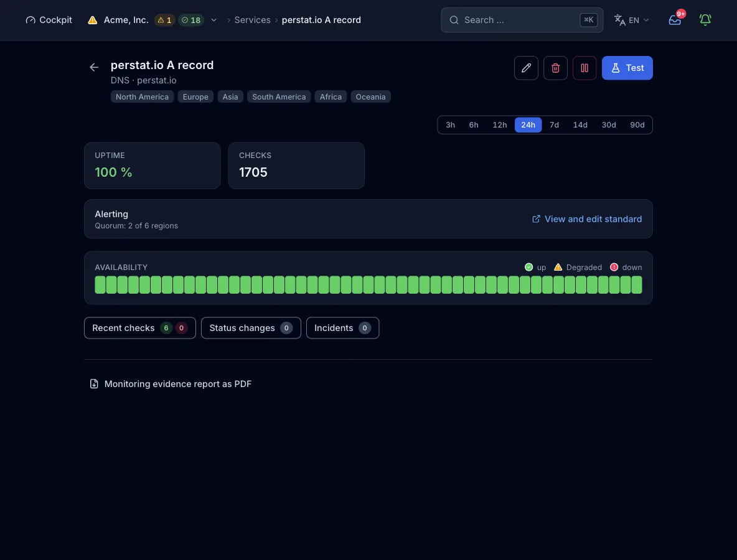The height and width of the screenshot is (560, 737).
Task: Edit the service with pencil icon
Action: 526,68
